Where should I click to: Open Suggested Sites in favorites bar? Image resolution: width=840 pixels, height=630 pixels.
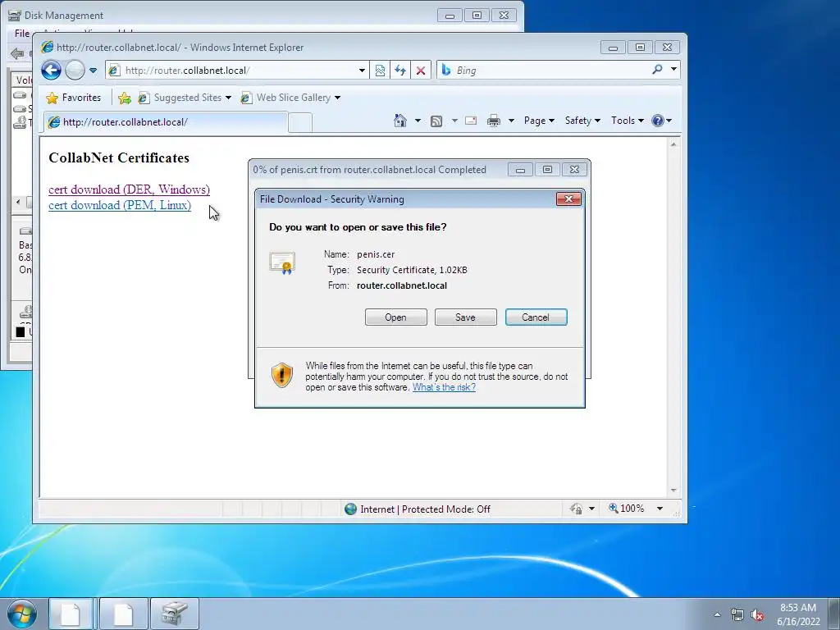click(185, 98)
